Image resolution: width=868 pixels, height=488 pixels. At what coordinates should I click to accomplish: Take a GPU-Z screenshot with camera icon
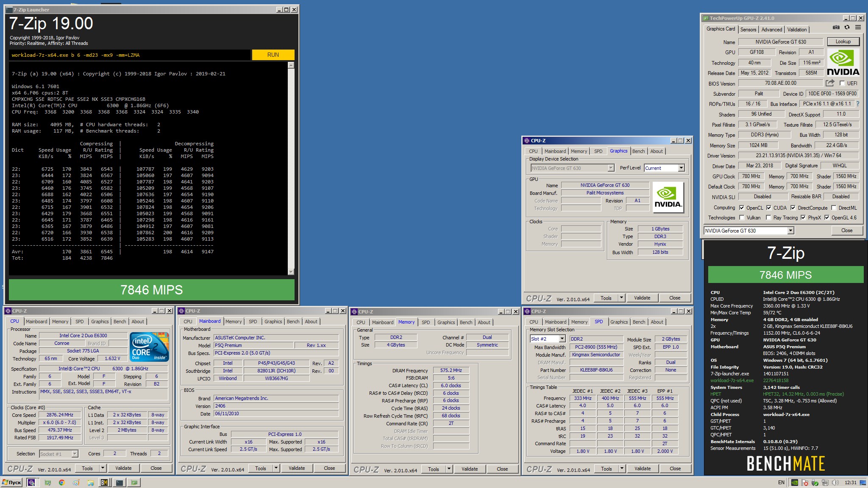coord(836,27)
